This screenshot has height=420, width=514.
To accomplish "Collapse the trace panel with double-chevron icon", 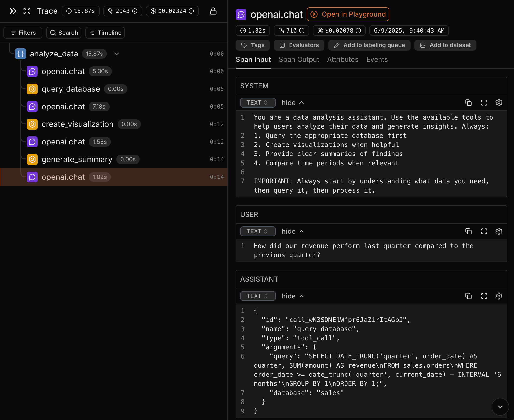I will [x=13, y=11].
